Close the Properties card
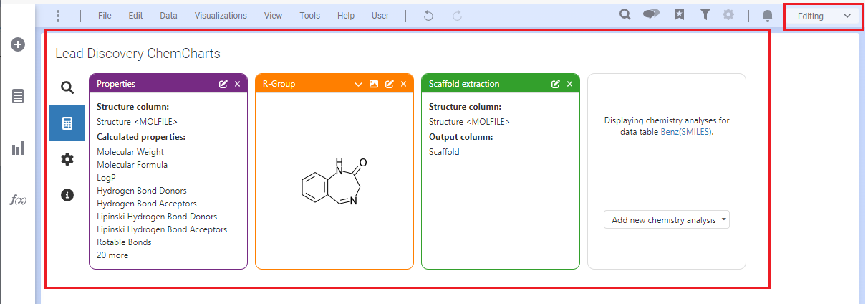868x304 pixels. pyautogui.click(x=237, y=84)
